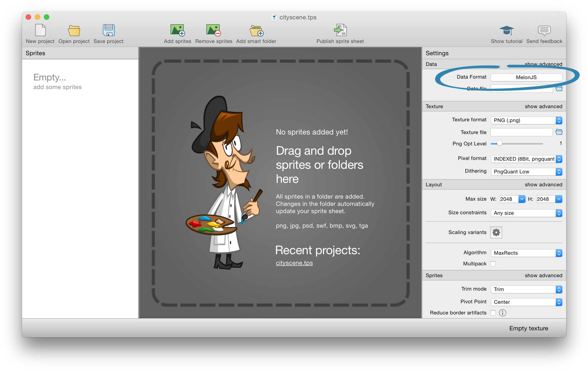The width and height of the screenshot is (588, 371).
Task: Enable the Multipack checkbox
Action: tap(493, 264)
